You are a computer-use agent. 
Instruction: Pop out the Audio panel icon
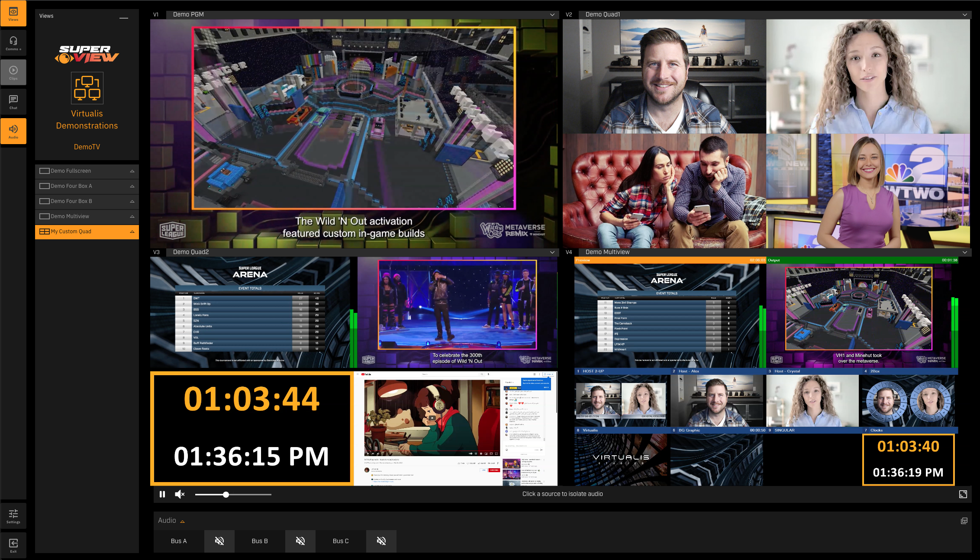(964, 521)
